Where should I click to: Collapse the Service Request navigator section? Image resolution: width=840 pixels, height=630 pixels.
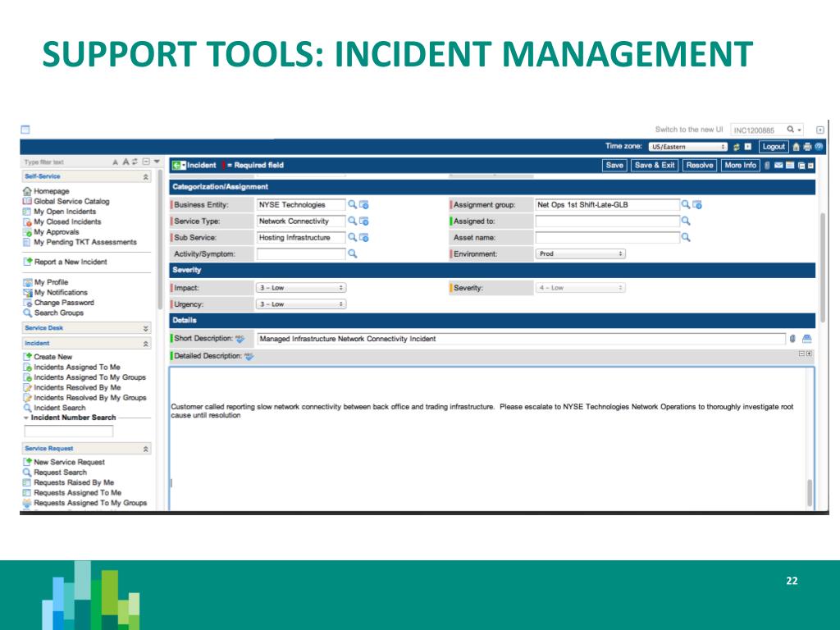tap(146, 449)
